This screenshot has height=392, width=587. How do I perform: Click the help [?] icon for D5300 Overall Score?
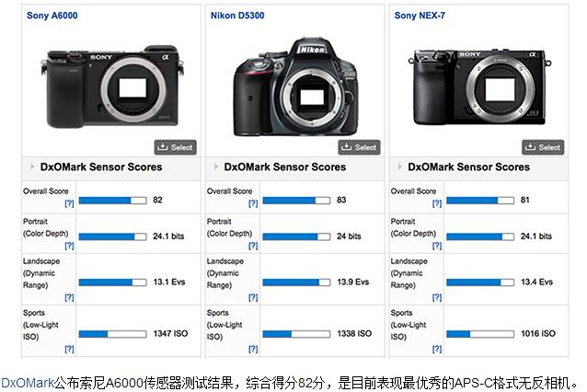click(x=253, y=203)
